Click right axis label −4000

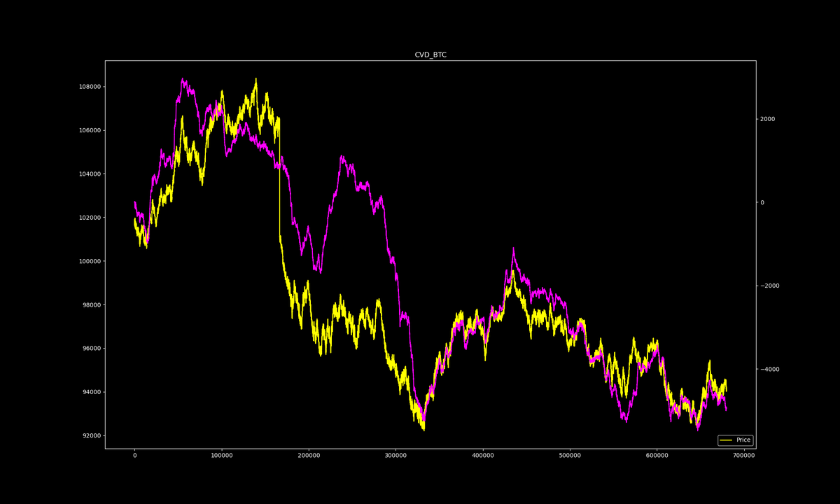770,369
